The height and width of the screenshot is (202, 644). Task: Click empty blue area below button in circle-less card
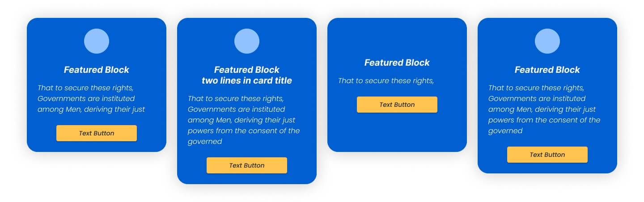[x=397, y=132]
